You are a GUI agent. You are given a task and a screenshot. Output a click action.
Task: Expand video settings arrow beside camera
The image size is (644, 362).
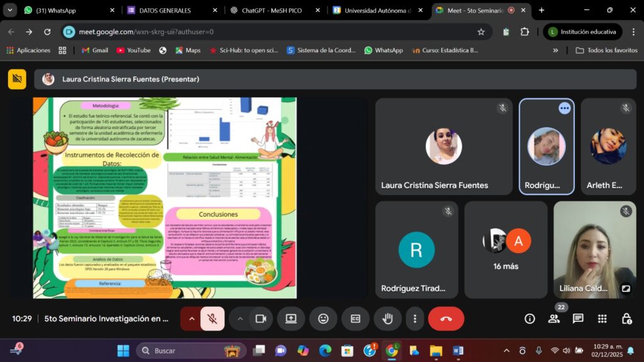coord(240,319)
